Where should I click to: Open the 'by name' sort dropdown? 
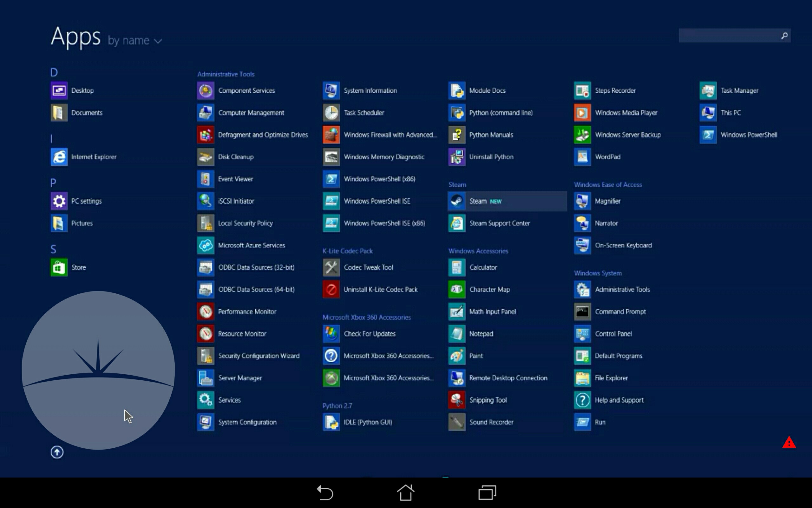tap(134, 41)
